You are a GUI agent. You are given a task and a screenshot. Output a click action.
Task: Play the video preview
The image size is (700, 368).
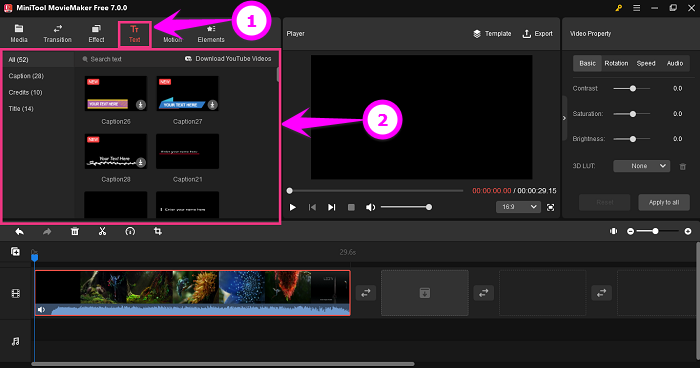tap(292, 207)
